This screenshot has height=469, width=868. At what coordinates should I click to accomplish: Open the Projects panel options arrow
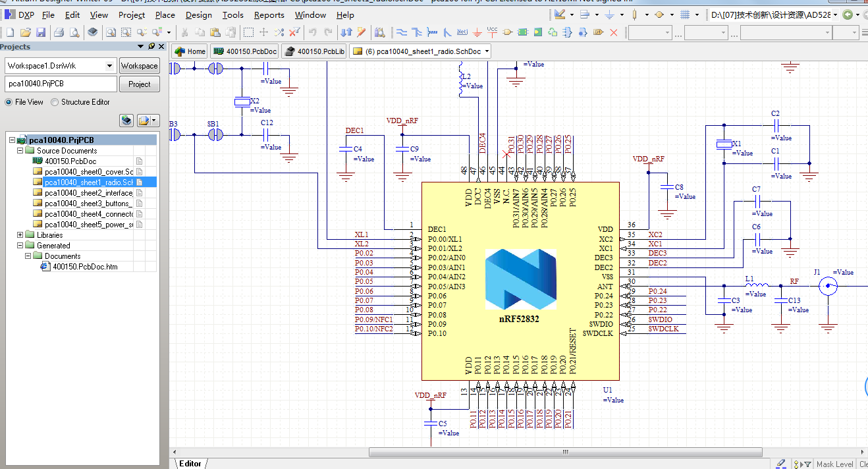coord(140,46)
